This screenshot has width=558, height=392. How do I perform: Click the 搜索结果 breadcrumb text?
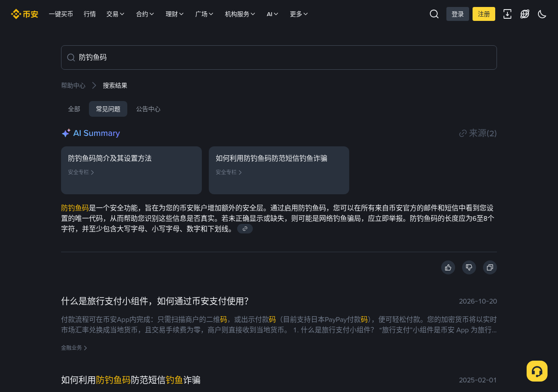click(115, 85)
